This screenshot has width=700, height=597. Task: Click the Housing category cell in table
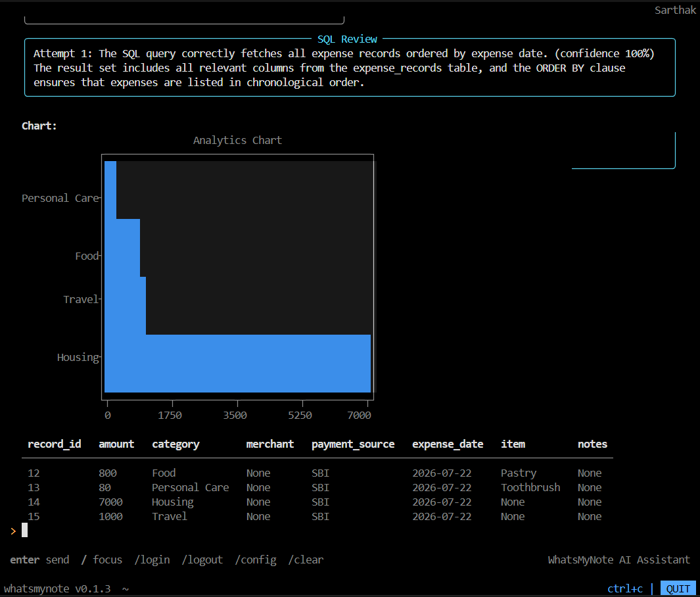(x=172, y=502)
